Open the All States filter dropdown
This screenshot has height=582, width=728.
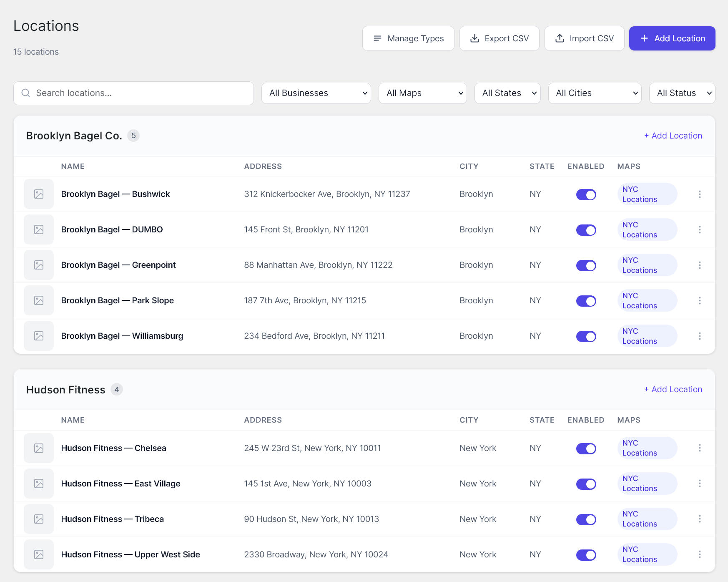pyautogui.click(x=507, y=93)
